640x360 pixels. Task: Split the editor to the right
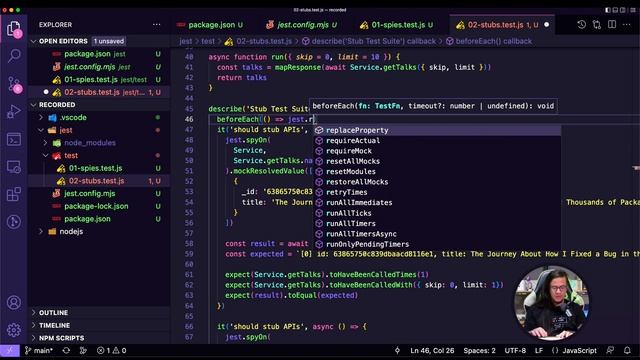pos(612,25)
